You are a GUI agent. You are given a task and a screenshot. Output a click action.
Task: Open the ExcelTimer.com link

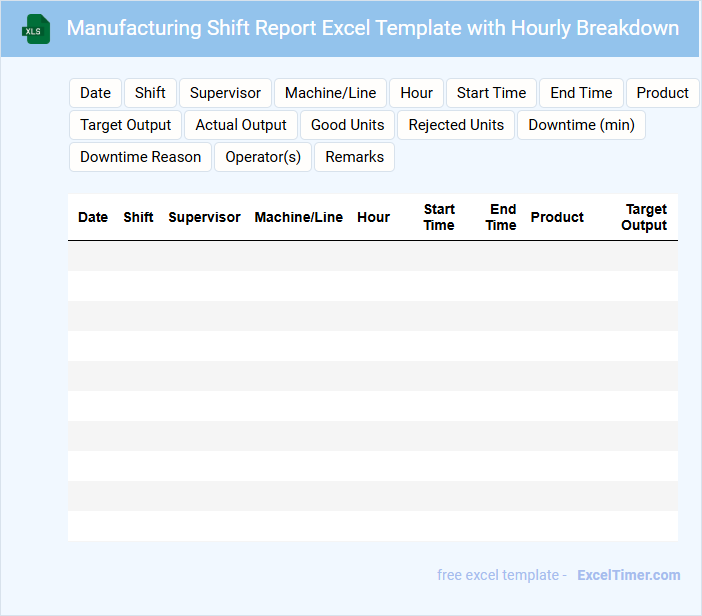[x=629, y=575]
